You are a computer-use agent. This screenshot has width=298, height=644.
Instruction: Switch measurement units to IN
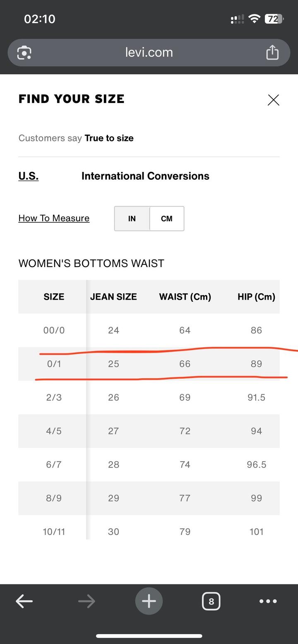coord(132,219)
